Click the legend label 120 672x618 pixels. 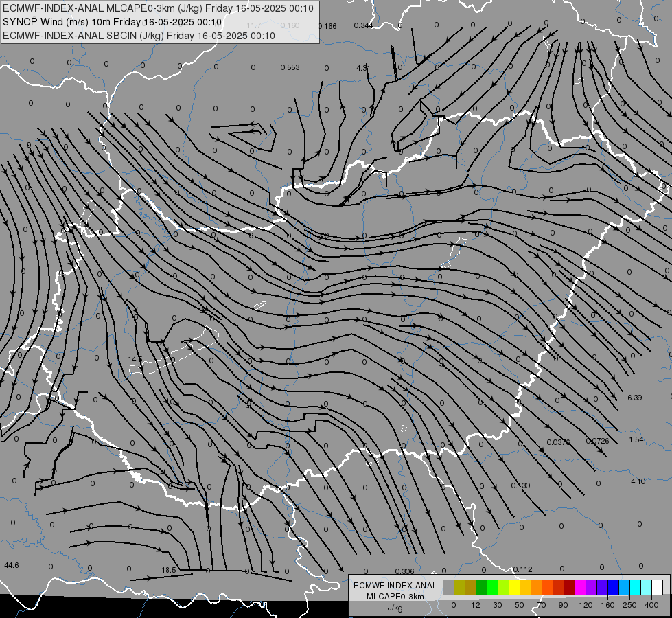[586, 605]
